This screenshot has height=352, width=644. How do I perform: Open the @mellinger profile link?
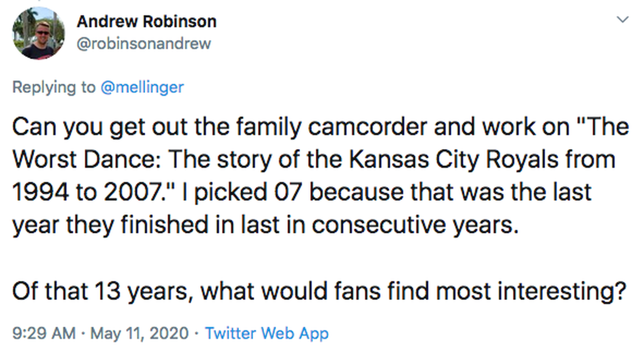pyautogui.click(x=142, y=87)
